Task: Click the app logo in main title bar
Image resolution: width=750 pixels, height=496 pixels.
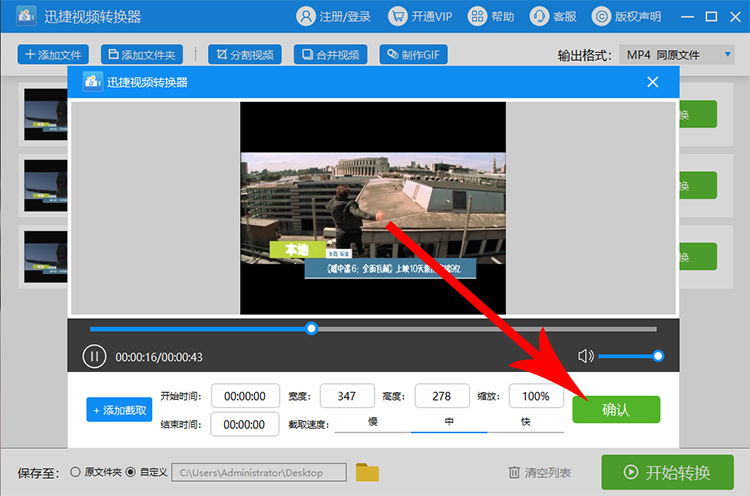Action: pyautogui.click(x=26, y=16)
